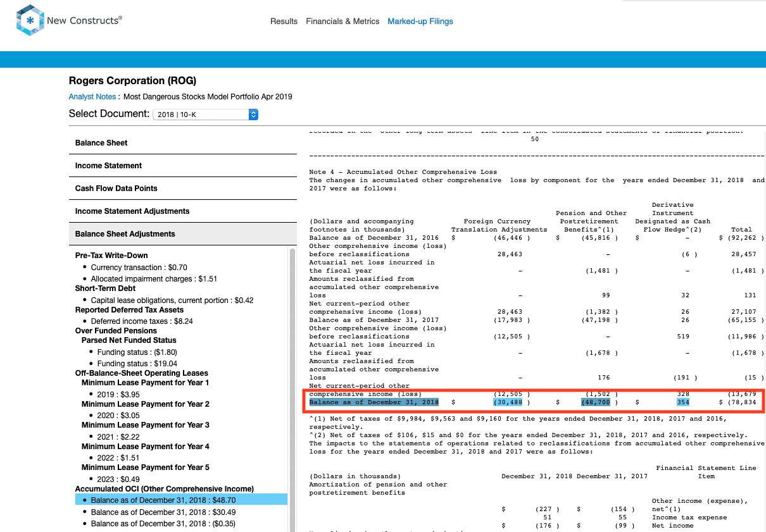Click the highlighted 'Balance as of December 31, 2018' row label in the filing
This screenshot has width=766, height=532.
click(374, 402)
